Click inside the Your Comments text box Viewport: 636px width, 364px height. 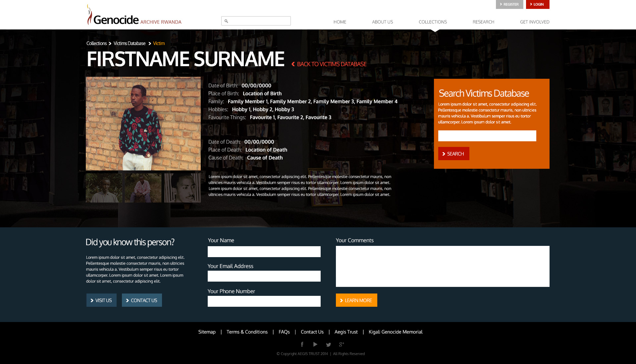442,266
